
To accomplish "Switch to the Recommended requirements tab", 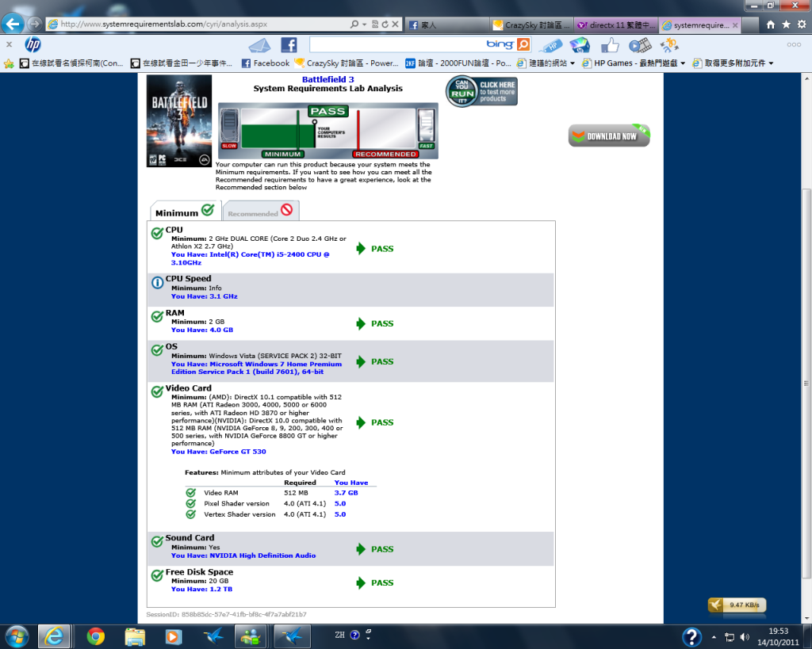I will pos(261,212).
